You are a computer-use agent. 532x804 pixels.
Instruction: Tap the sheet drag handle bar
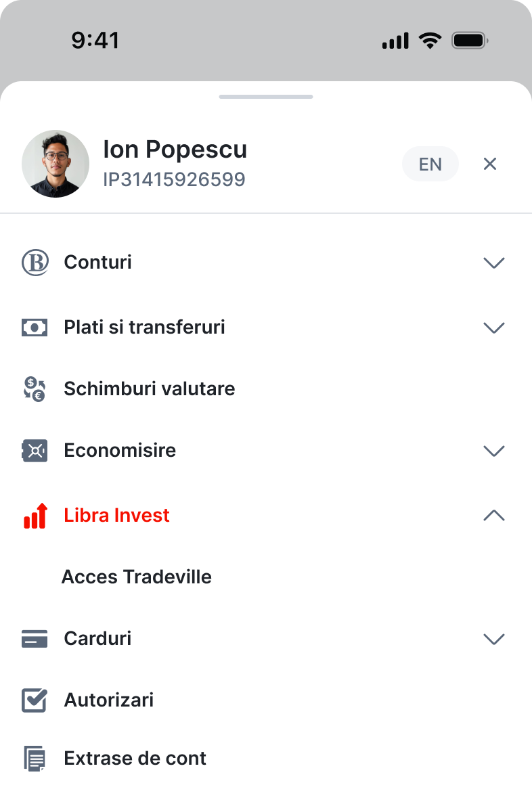(x=266, y=97)
